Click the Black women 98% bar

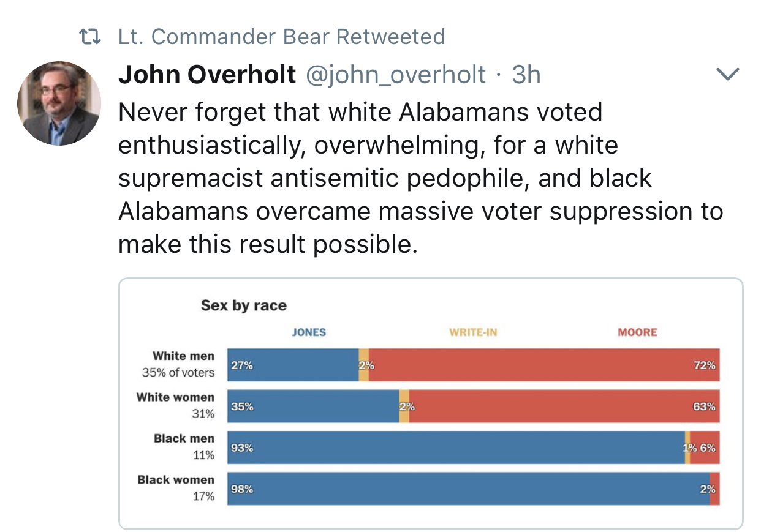point(468,489)
